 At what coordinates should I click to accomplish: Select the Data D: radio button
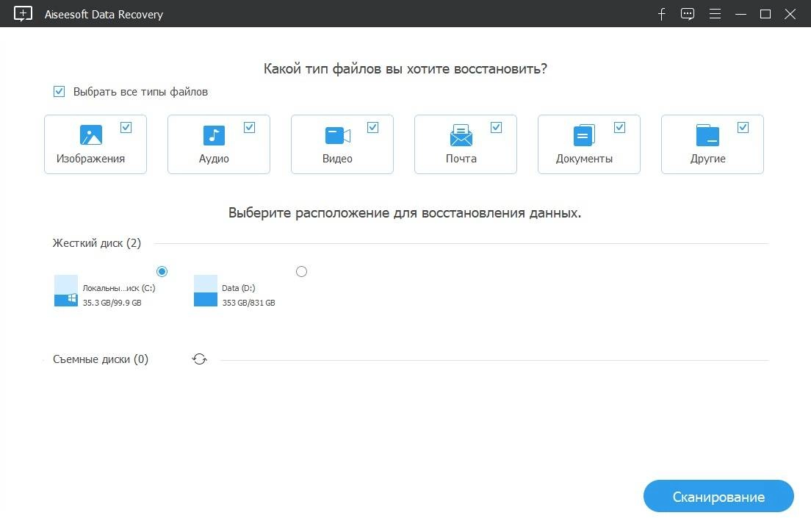pyautogui.click(x=301, y=271)
